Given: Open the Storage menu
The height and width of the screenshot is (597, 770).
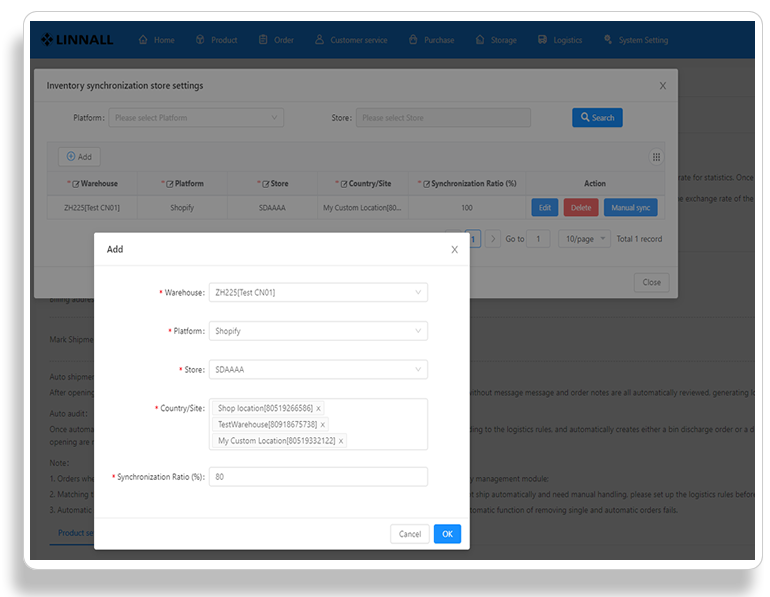Looking at the screenshot, I should click(496, 40).
